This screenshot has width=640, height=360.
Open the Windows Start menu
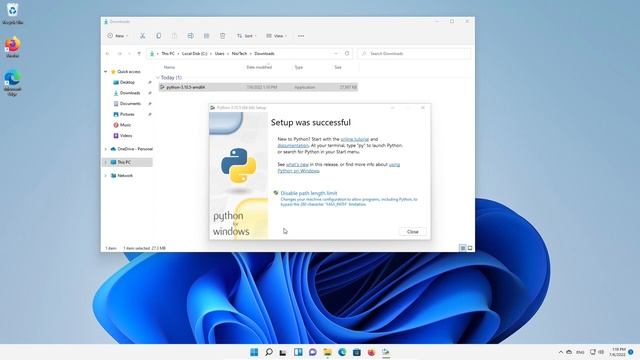[254, 352]
